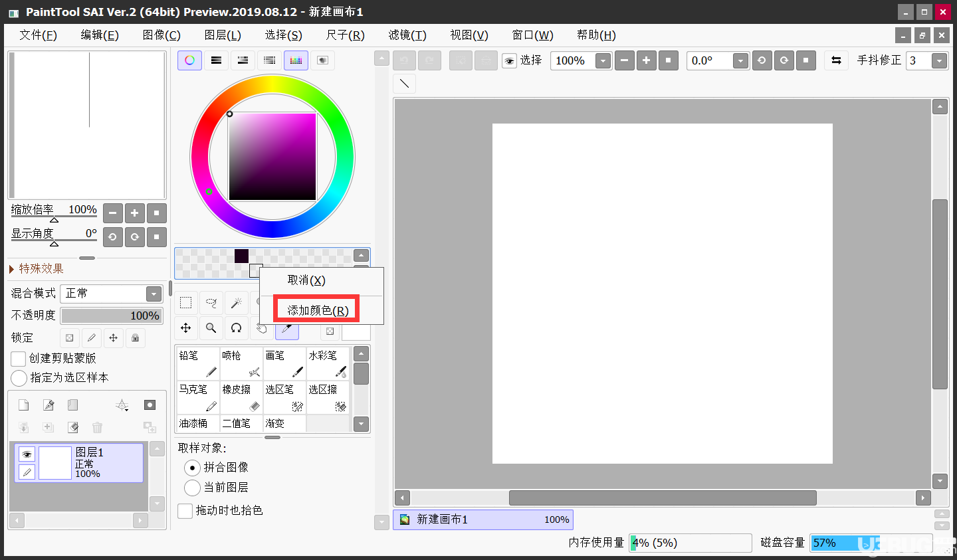Open the 手抖修正 stabilizer dropdown
This screenshot has width=957, height=560.
click(x=939, y=61)
